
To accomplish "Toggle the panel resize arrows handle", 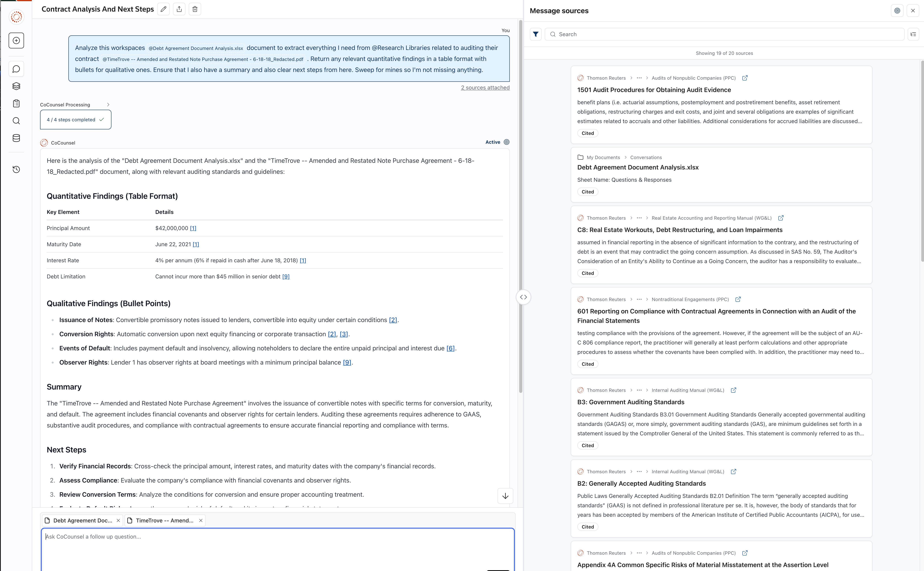I will click(x=523, y=297).
